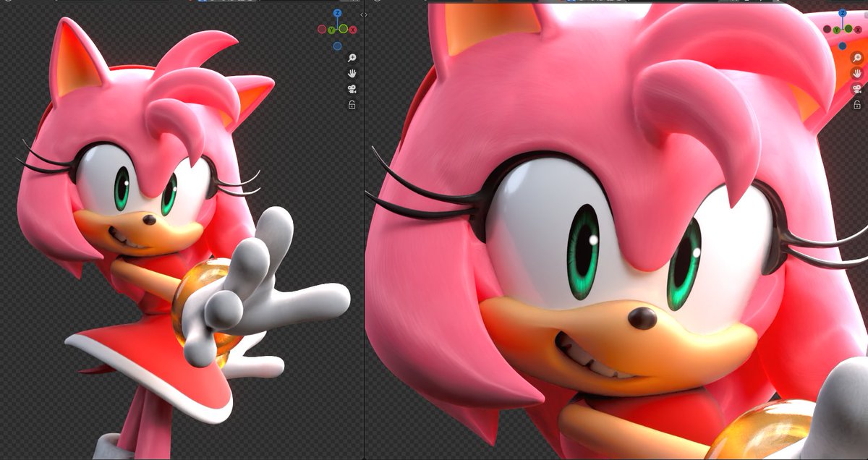Toggle camera view icon in left viewport

click(x=352, y=89)
